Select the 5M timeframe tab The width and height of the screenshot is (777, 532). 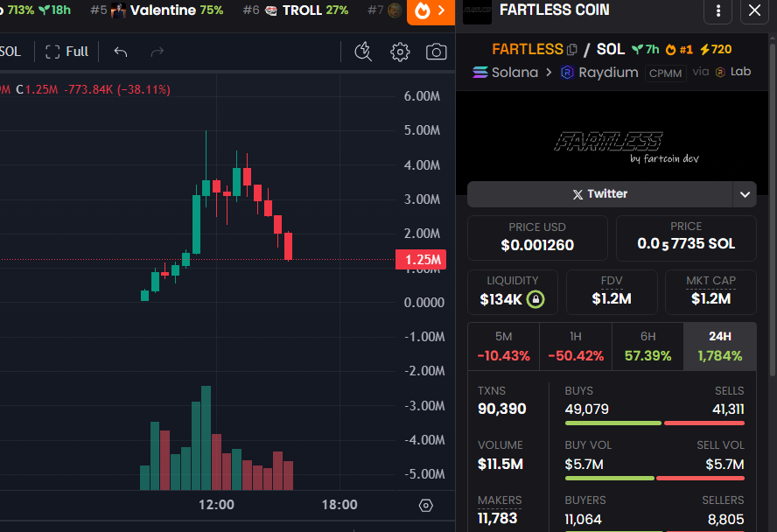click(x=503, y=346)
